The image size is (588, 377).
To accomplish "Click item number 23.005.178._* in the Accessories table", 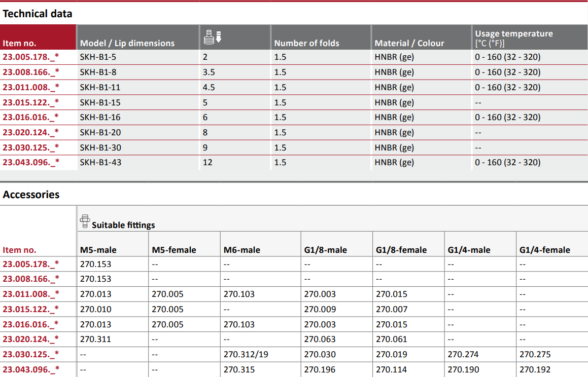I will (31, 264).
